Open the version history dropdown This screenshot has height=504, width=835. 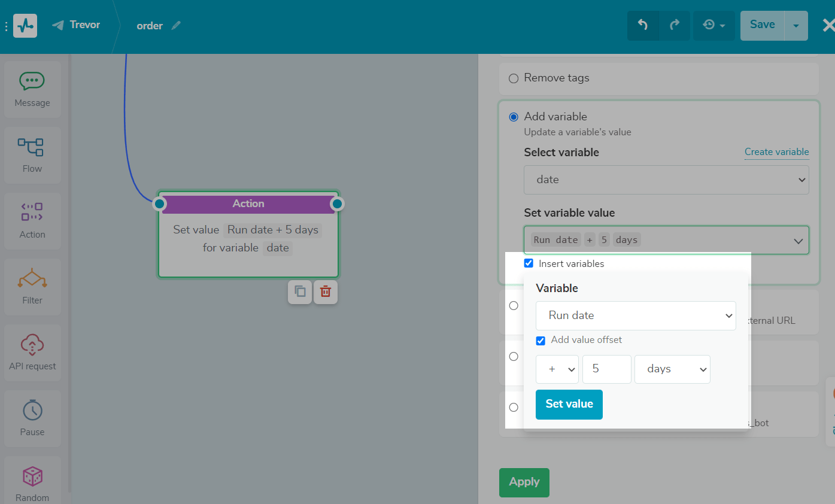[713, 25]
